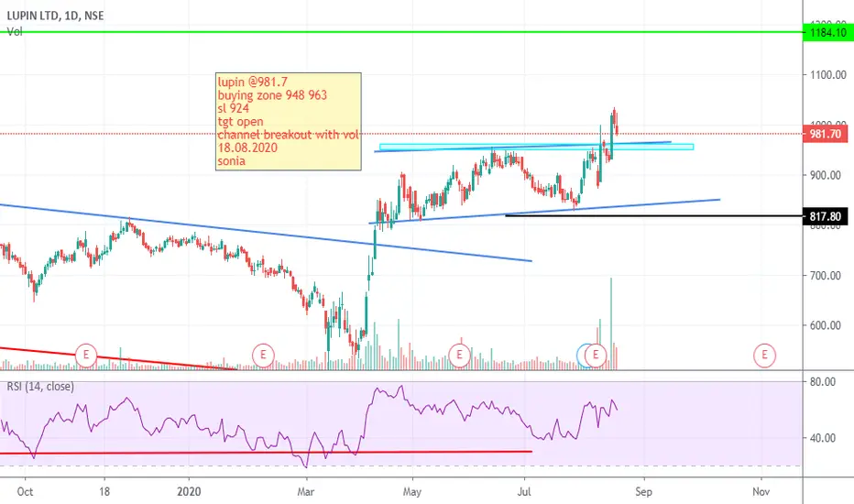This screenshot has height=504, width=854.
Task: Click the LUPIN LTD, 1D, NSE symbol title
Action: click(x=56, y=16)
